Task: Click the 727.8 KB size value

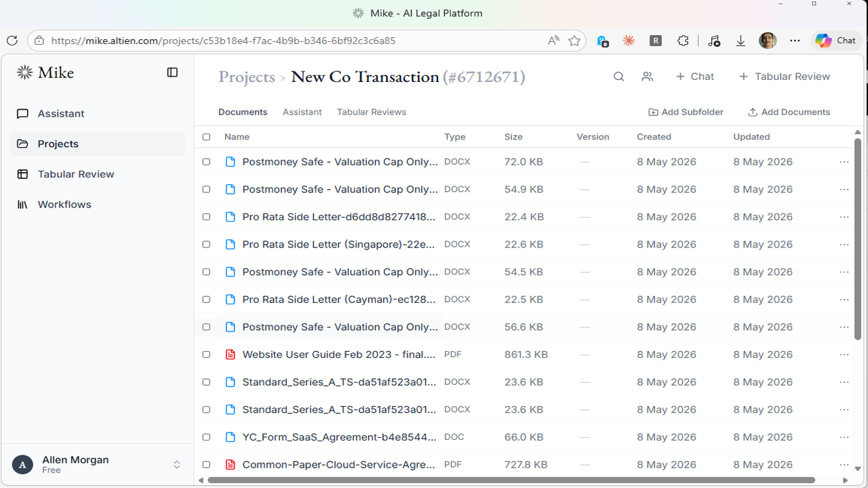Action: click(526, 464)
